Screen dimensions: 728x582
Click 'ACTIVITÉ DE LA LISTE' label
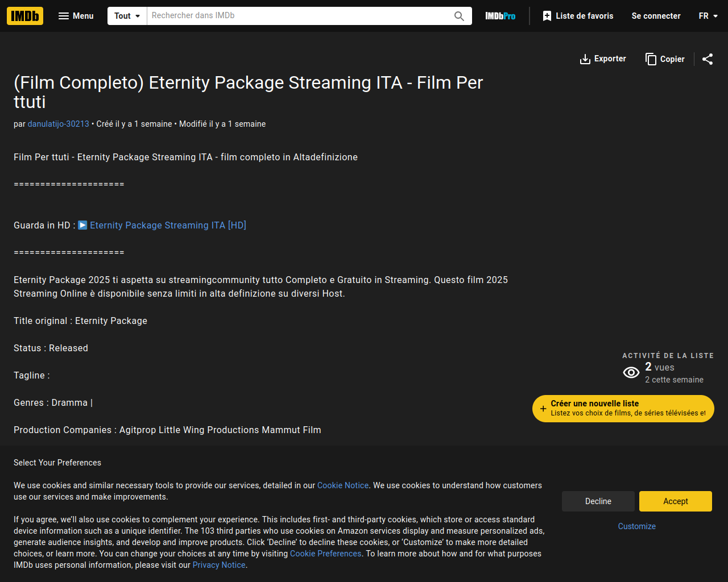click(x=668, y=355)
